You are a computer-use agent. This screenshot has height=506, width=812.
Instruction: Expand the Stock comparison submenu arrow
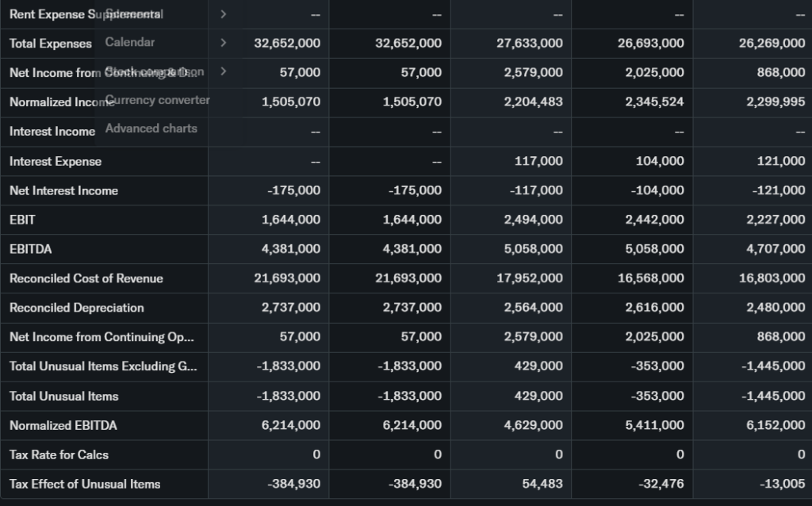223,71
